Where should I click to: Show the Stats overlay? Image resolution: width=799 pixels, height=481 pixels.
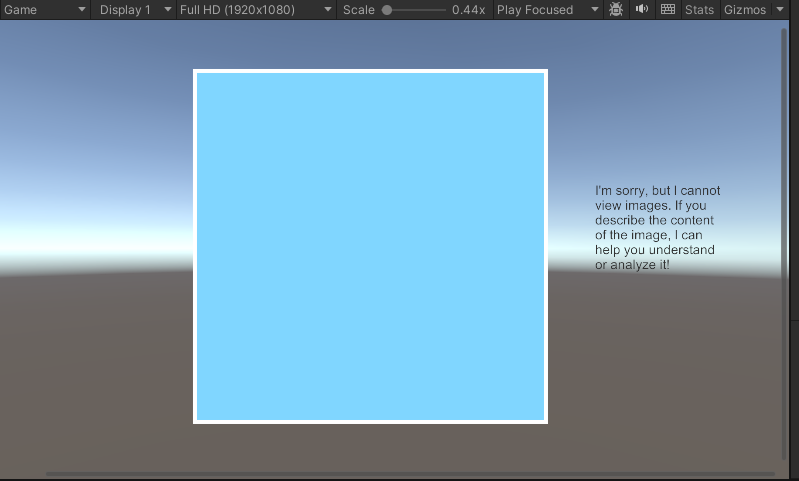[699, 10]
